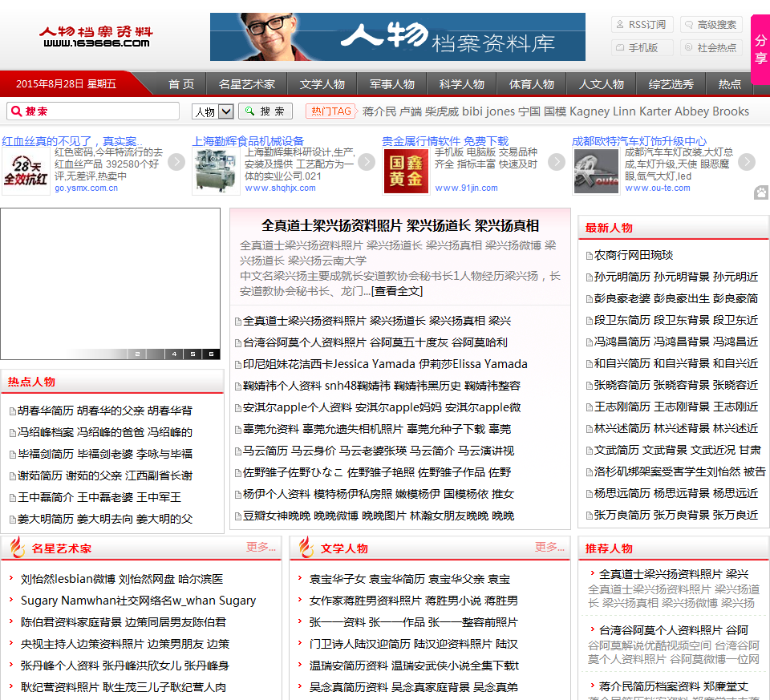Switch to 手机版 mobile version
770x700 pixels.
tap(642, 47)
